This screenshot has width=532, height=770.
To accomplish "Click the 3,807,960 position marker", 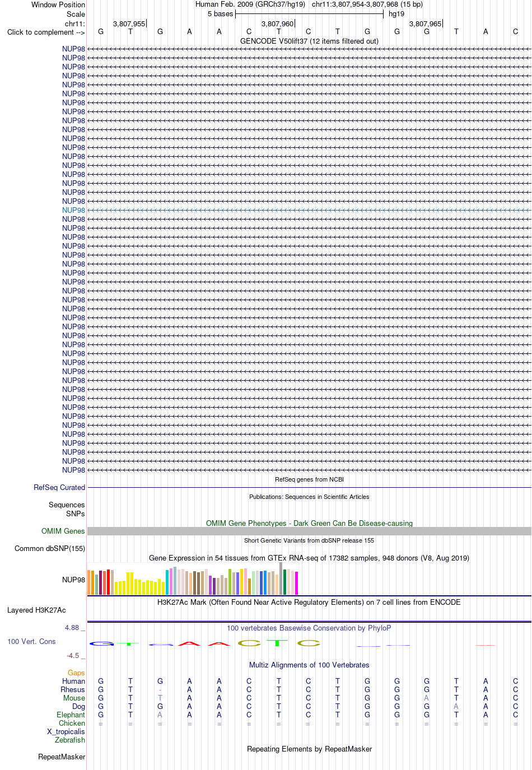I will tap(278, 24).
